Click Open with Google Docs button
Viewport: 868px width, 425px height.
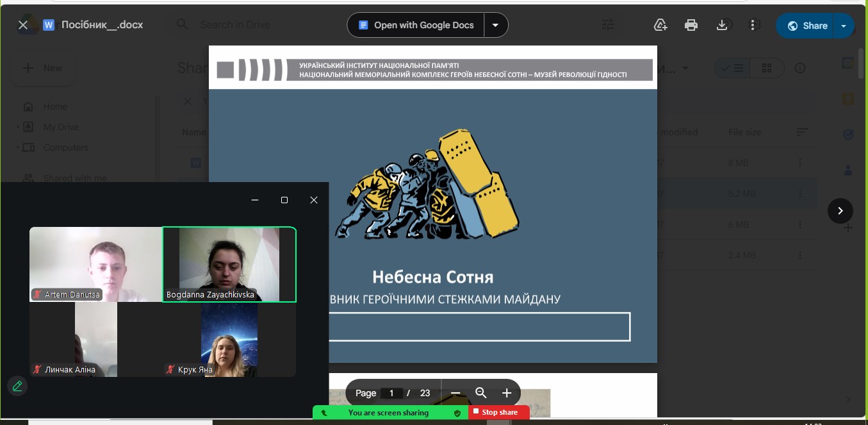click(416, 25)
